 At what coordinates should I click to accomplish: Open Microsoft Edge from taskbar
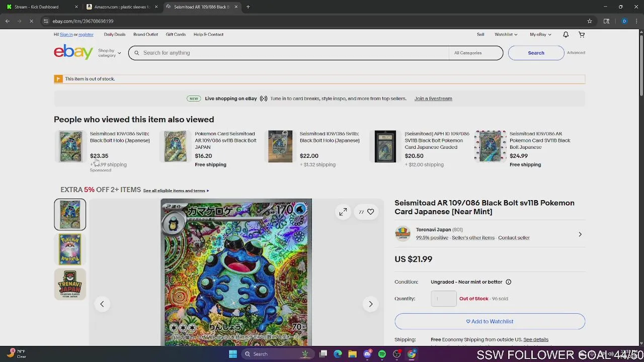coord(338,354)
